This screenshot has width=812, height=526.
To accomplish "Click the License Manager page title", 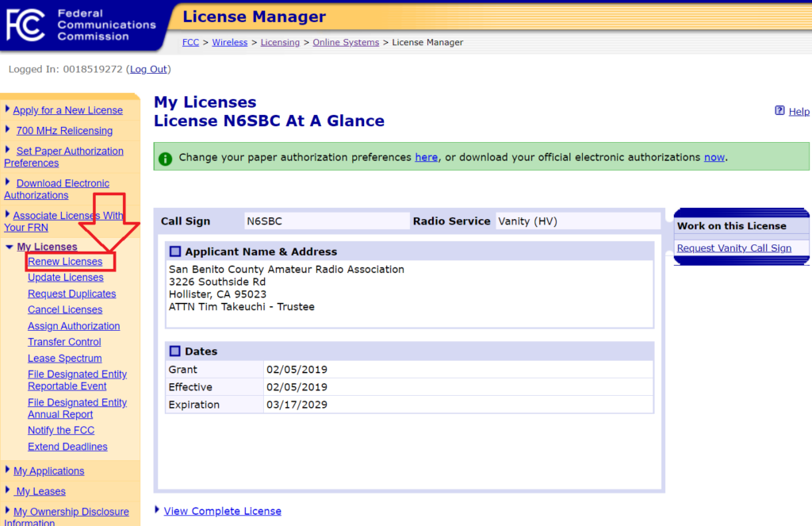I will click(x=255, y=17).
